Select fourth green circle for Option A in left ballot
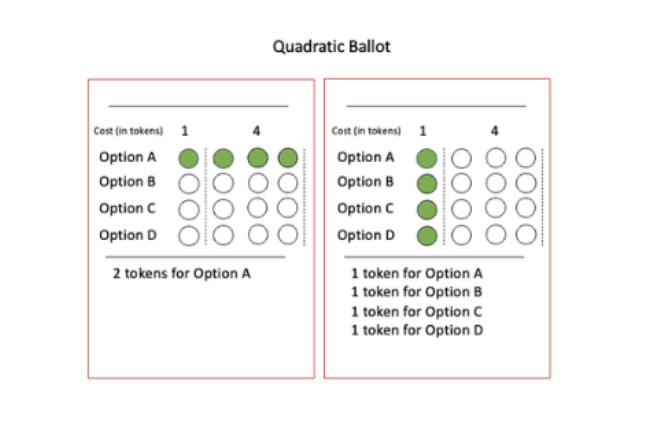 coord(288,158)
